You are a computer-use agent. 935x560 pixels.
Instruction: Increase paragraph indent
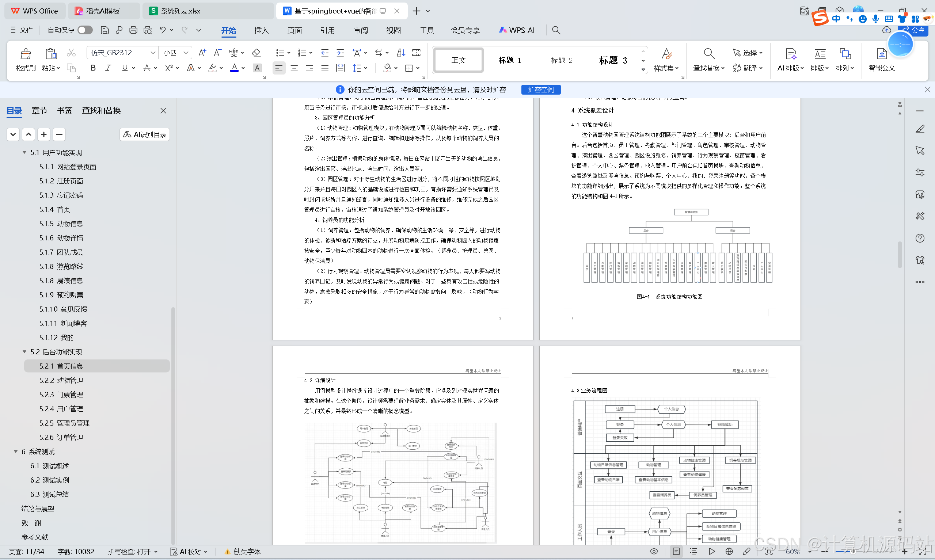(x=340, y=53)
